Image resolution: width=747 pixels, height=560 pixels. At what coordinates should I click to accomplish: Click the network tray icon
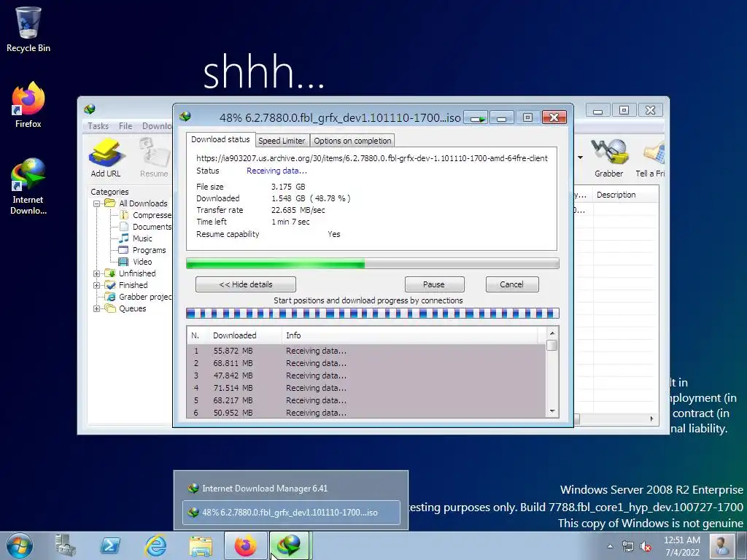click(628, 546)
